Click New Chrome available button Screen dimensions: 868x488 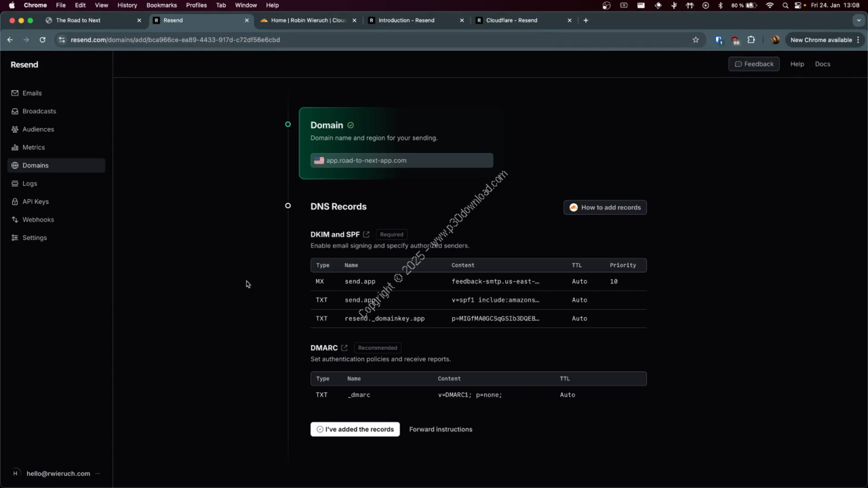(825, 40)
